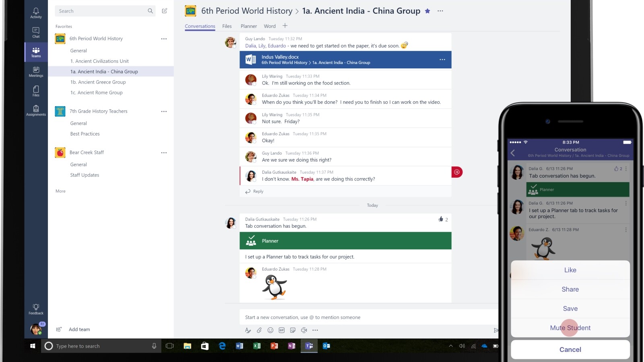Open more options for 7th Grade History Teachers

click(x=164, y=111)
